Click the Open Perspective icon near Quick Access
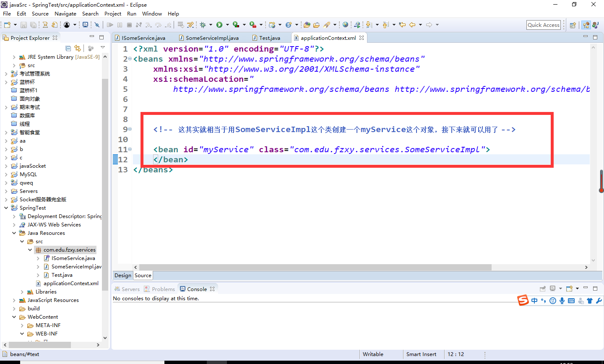 click(573, 25)
